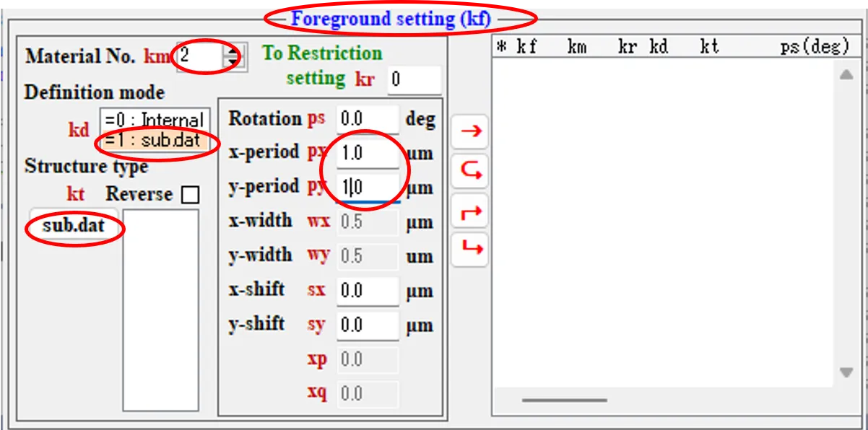Click the y-shift sy input field

point(368,325)
